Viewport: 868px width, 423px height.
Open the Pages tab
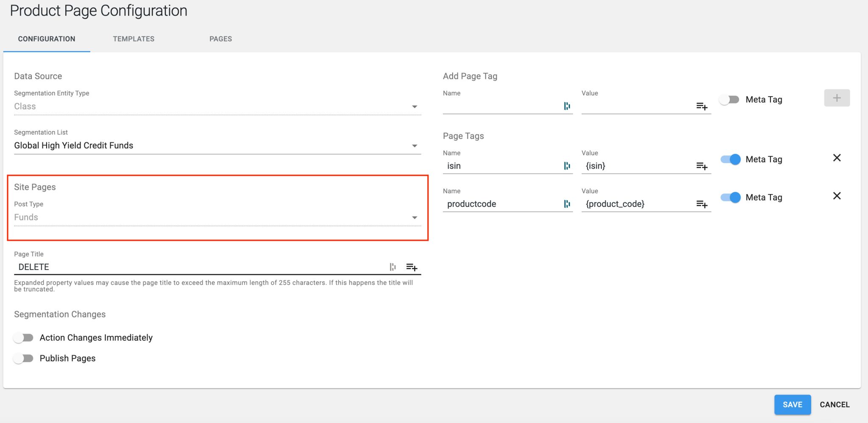pos(220,39)
